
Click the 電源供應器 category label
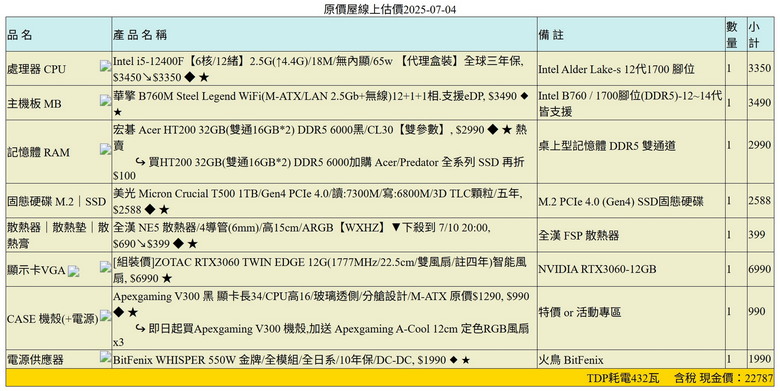point(35,360)
